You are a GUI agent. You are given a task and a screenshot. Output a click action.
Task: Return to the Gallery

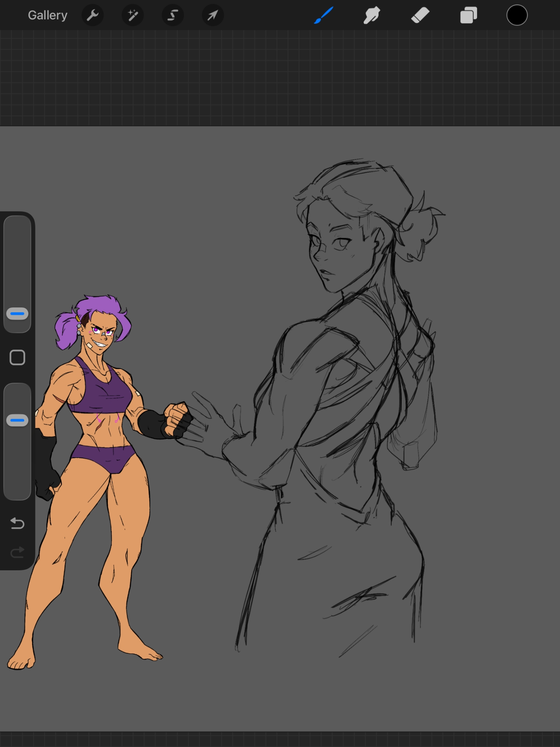tap(47, 15)
